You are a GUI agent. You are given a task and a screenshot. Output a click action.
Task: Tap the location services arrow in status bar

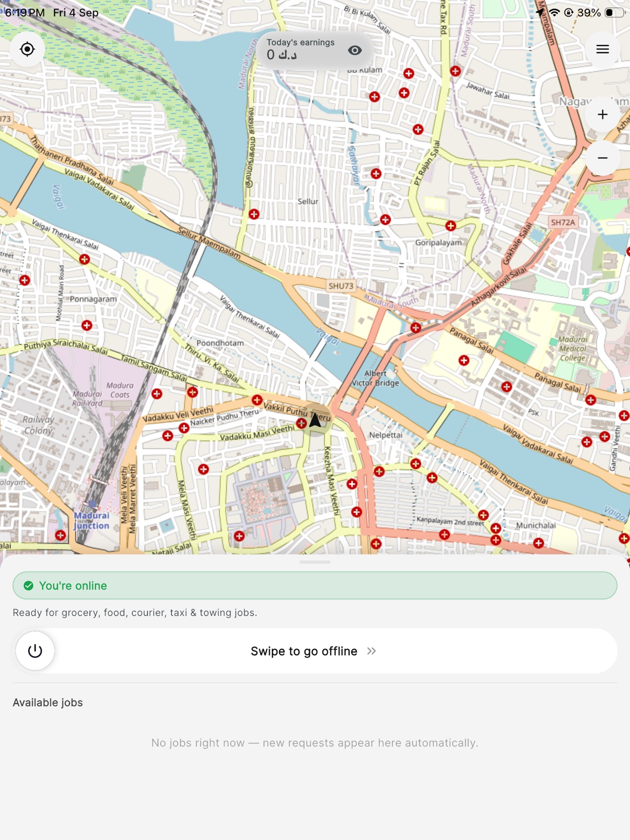(540, 13)
